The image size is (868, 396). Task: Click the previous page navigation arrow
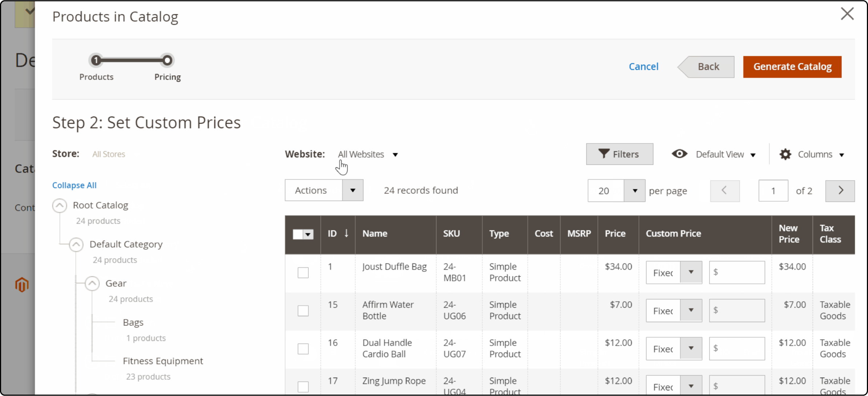point(723,190)
